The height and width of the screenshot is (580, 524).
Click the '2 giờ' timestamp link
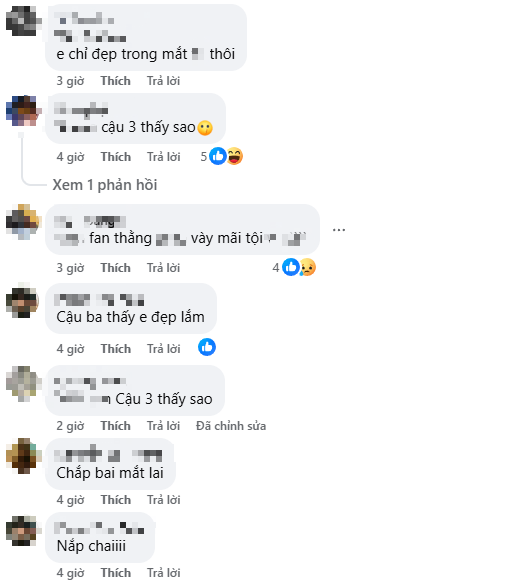click(x=70, y=426)
